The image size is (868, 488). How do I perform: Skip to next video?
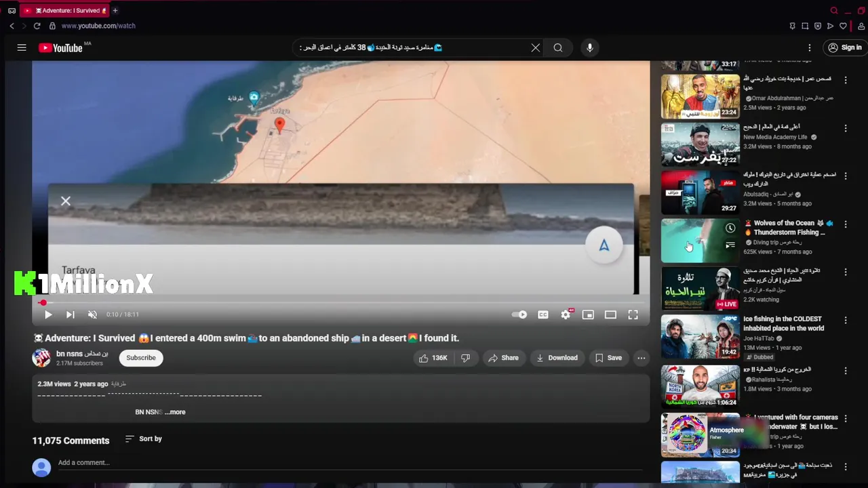[x=70, y=314]
